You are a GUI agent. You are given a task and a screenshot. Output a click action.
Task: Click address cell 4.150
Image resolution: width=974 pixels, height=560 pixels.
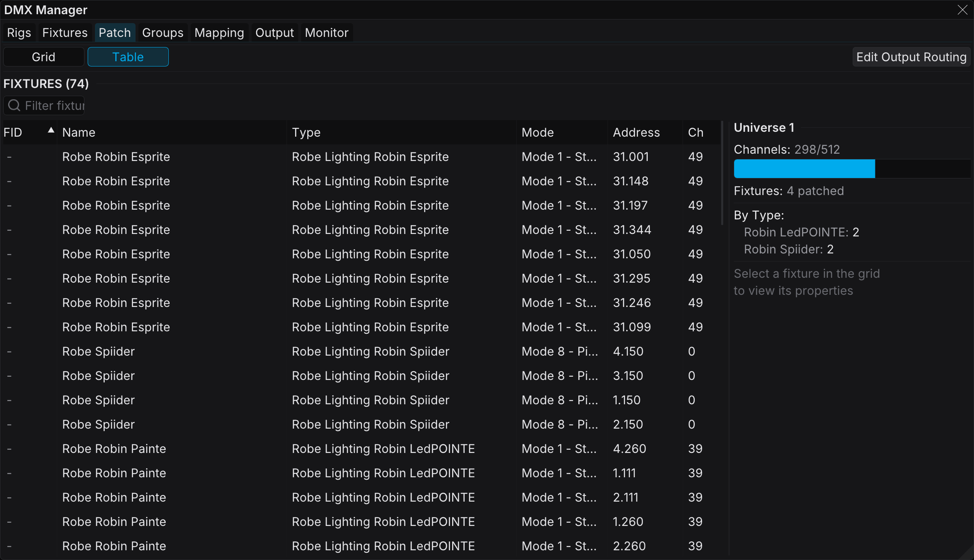[x=628, y=352]
